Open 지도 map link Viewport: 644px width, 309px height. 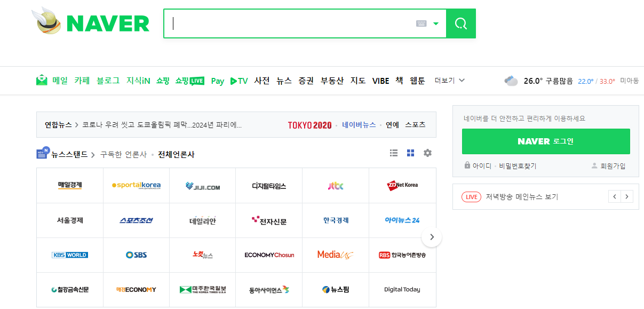pyautogui.click(x=358, y=81)
